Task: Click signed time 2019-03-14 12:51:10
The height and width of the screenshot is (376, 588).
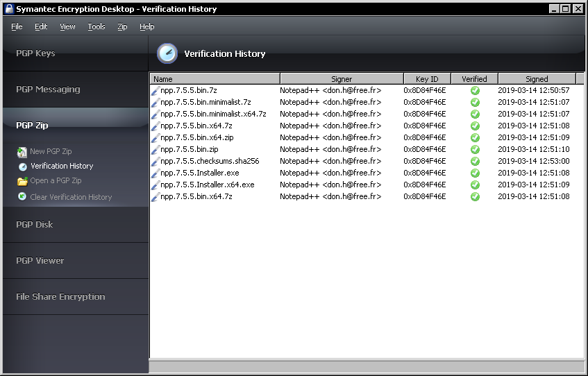Action: 534,149
